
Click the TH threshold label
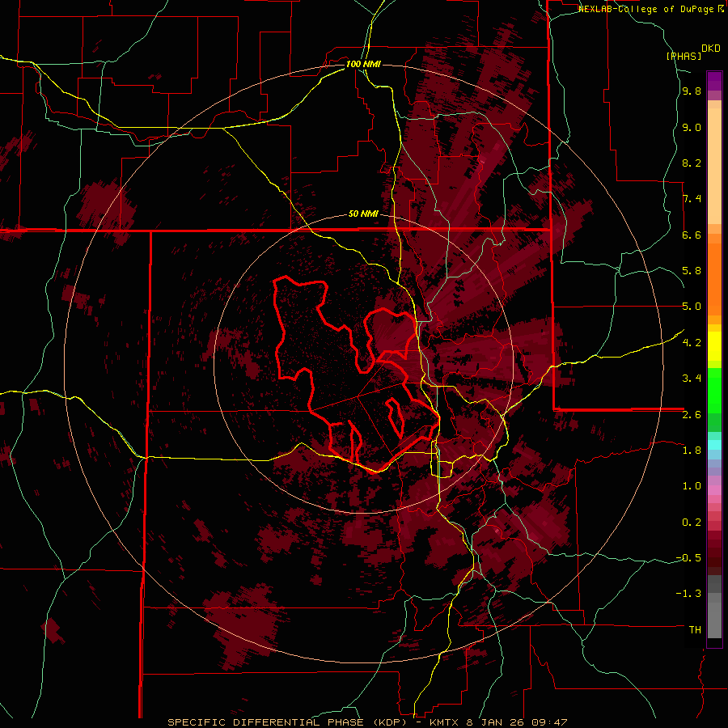coord(695,630)
